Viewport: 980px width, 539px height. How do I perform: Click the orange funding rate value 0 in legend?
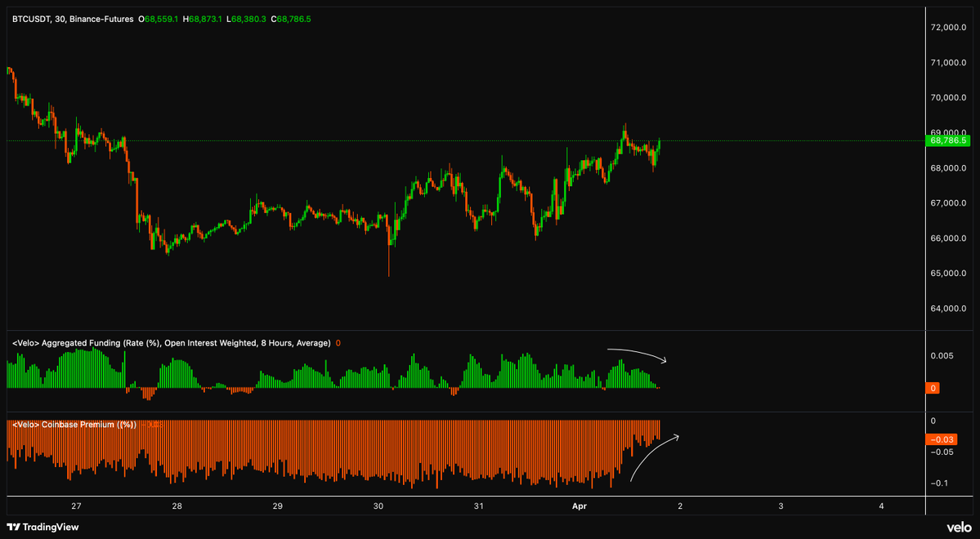click(x=338, y=343)
